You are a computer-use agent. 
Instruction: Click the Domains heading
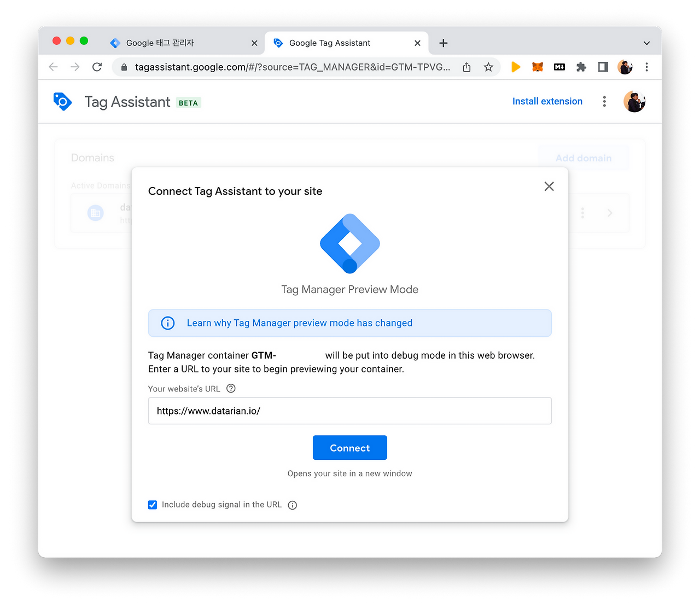coord(92,158)
